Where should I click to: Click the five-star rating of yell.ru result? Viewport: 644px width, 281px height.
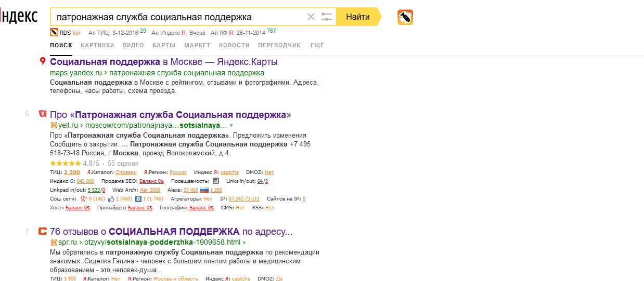click(x=65, y=163)
